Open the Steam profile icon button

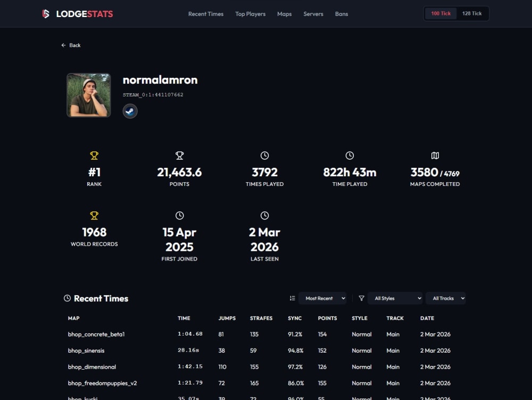pyautogui.click(x=130, y=111)
